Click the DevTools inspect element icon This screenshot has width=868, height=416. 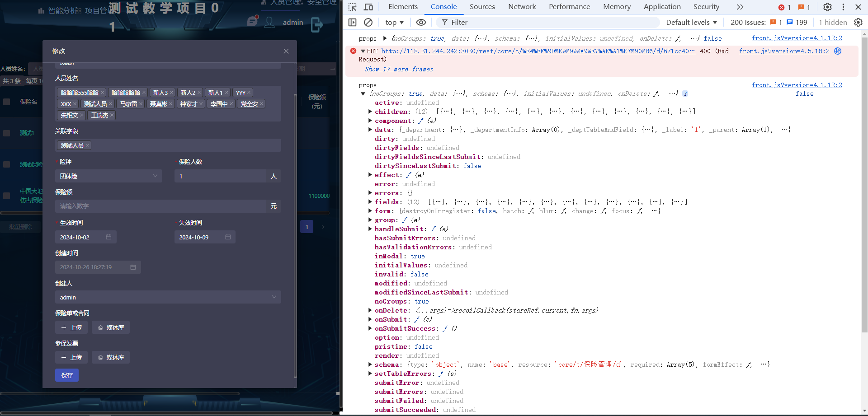(353, 7)
